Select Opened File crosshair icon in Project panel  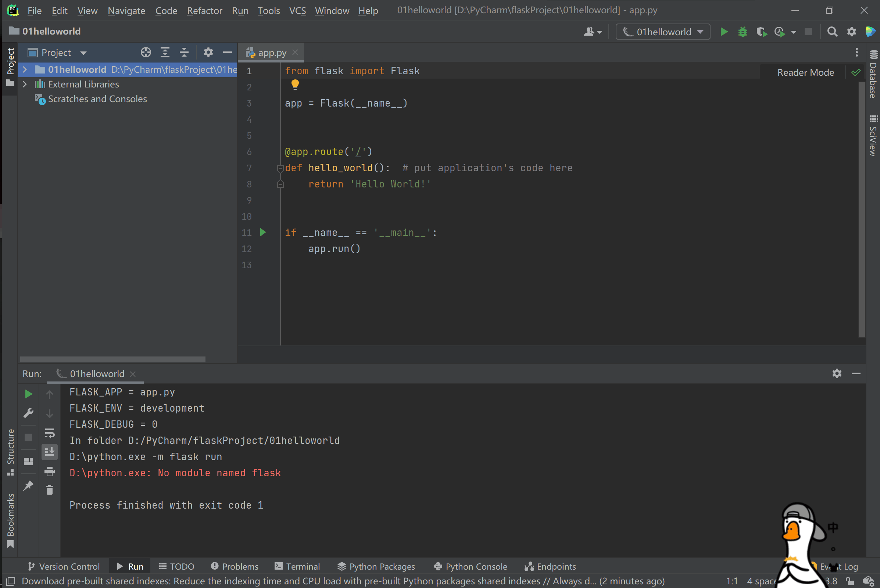pos(146,53)
